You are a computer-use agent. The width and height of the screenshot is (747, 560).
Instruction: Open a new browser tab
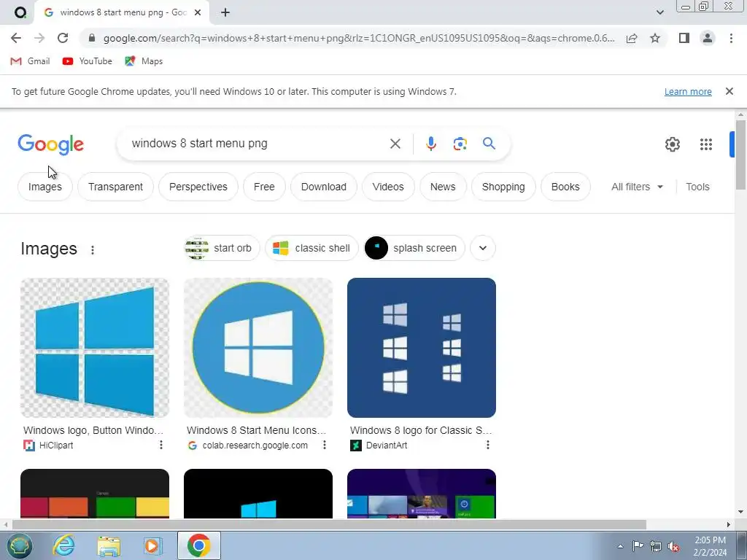(225, 12)
